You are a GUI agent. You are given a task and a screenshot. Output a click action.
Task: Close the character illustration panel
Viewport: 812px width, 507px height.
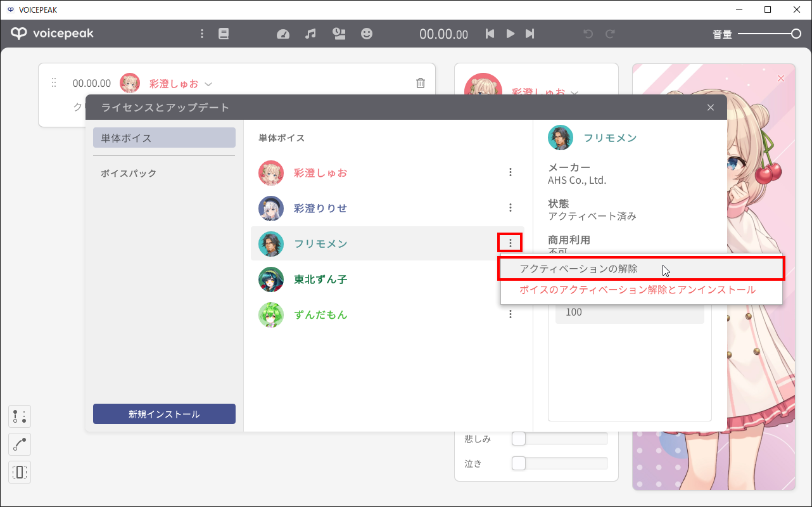pos(780,78)
